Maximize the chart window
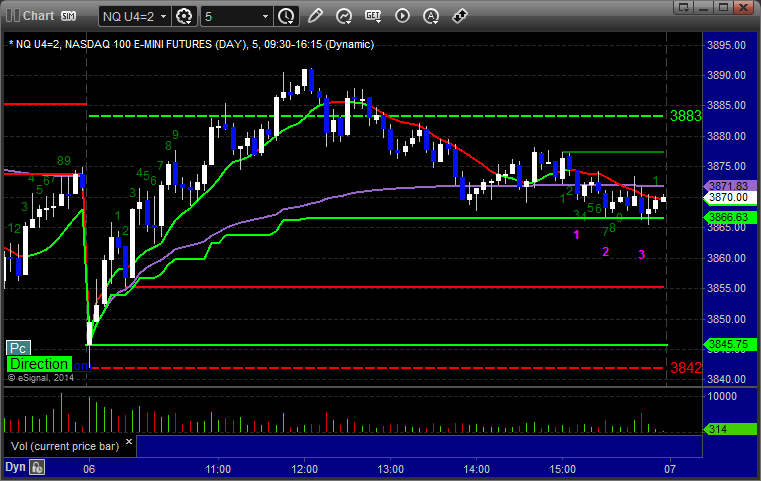This screenshot has width=761, height=481. click(x=724, y=7)
